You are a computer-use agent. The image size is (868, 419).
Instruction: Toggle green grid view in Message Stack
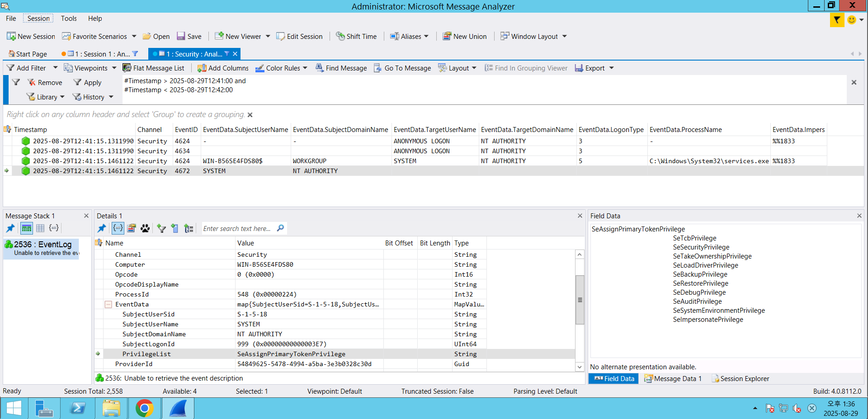click(x=27, y=228)
